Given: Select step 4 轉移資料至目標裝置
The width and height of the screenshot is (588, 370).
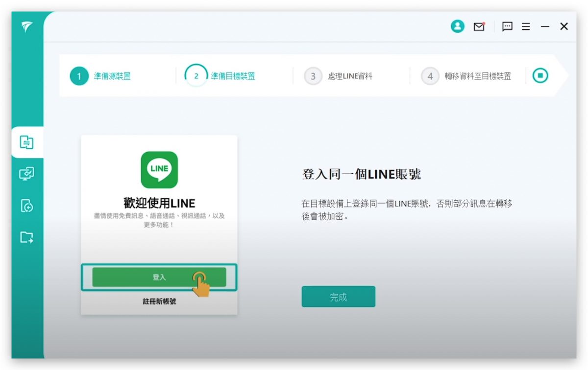Looking at the screenshot, I should (x=466, y=76).
